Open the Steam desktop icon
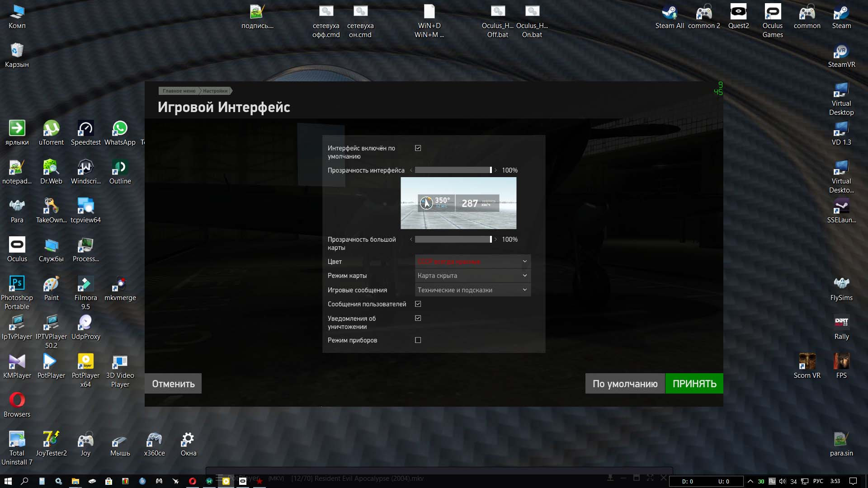Viewport: 868px width, 488px height. tap(841, 17)
